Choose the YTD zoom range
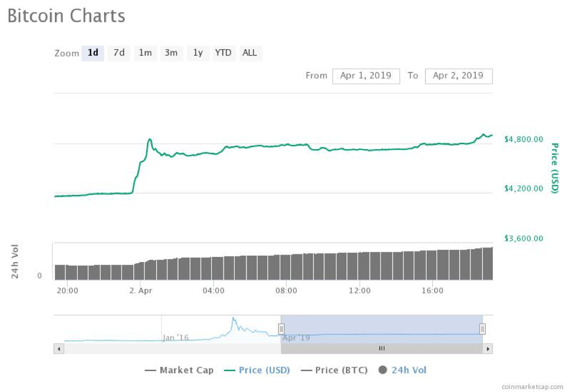This screenshot has height=392, width=570. 223,53
